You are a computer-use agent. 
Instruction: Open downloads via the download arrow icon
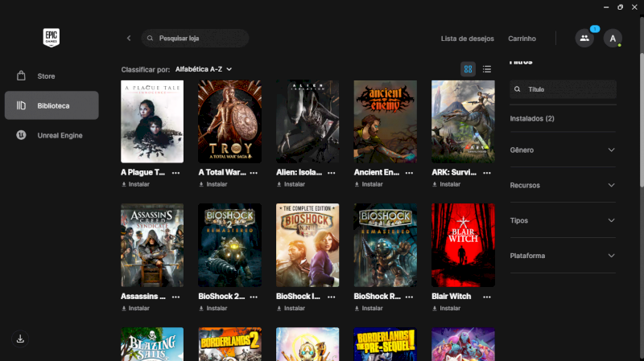point(20,338)
